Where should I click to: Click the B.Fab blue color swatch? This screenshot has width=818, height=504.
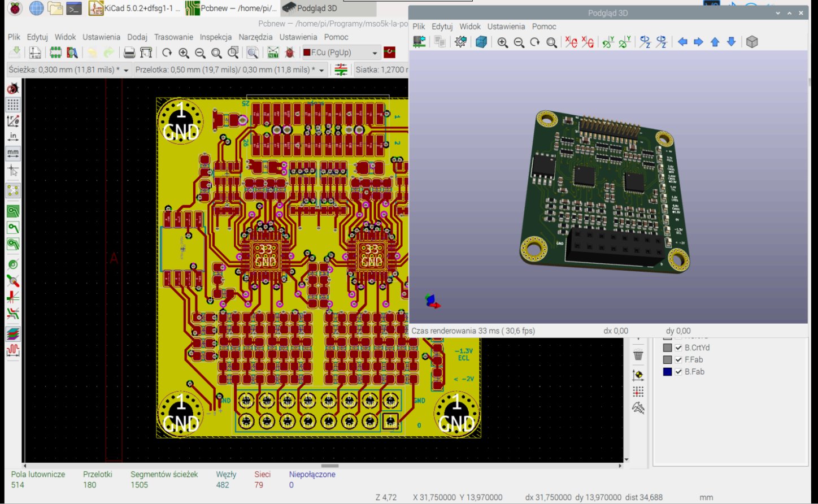click(x=667, y=372)
